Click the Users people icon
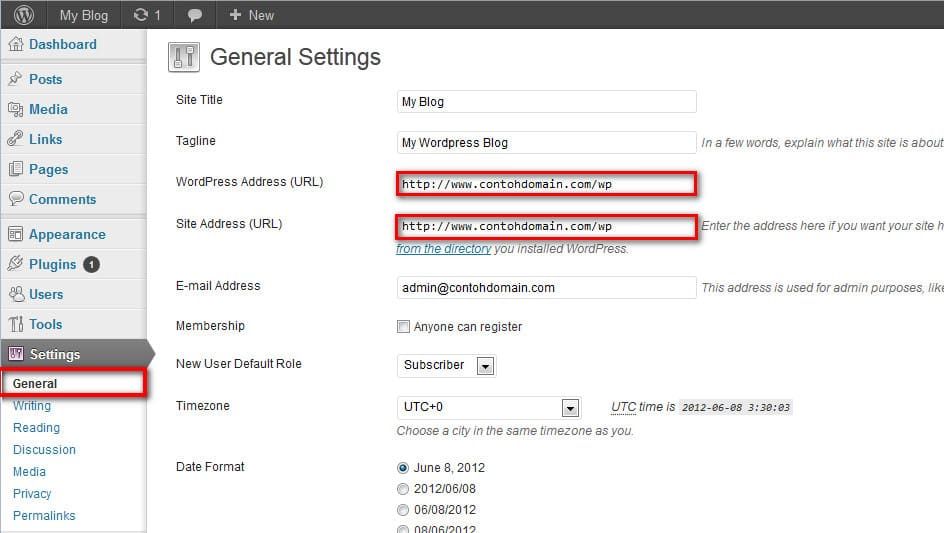The image size is (944, 533). tap(16, 294)
